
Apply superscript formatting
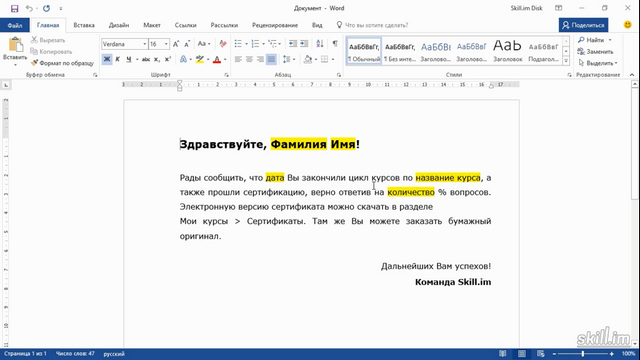(x=168, y=60)
